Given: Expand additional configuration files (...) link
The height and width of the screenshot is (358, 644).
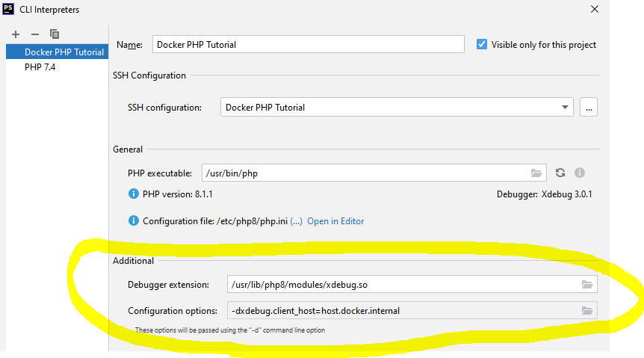Looking at the screenshot, I should (x=296, y=221).
